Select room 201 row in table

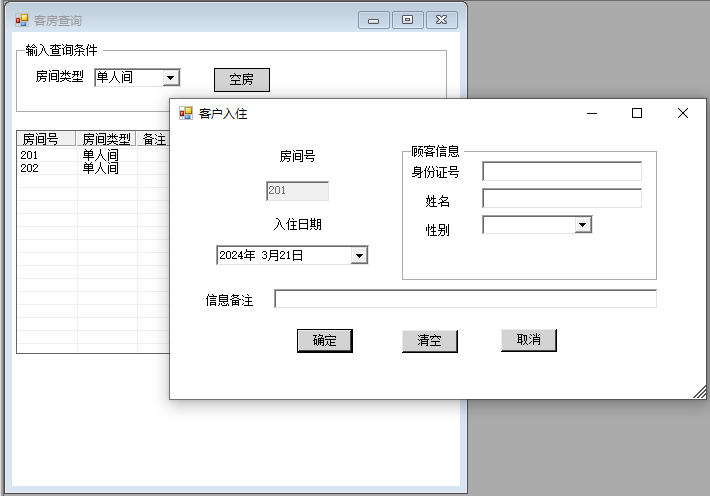(93, 155)
